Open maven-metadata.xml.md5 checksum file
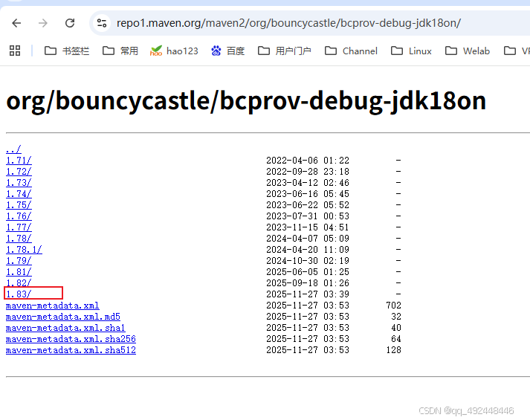The image size is (530, 420). [x=63, y=317]
